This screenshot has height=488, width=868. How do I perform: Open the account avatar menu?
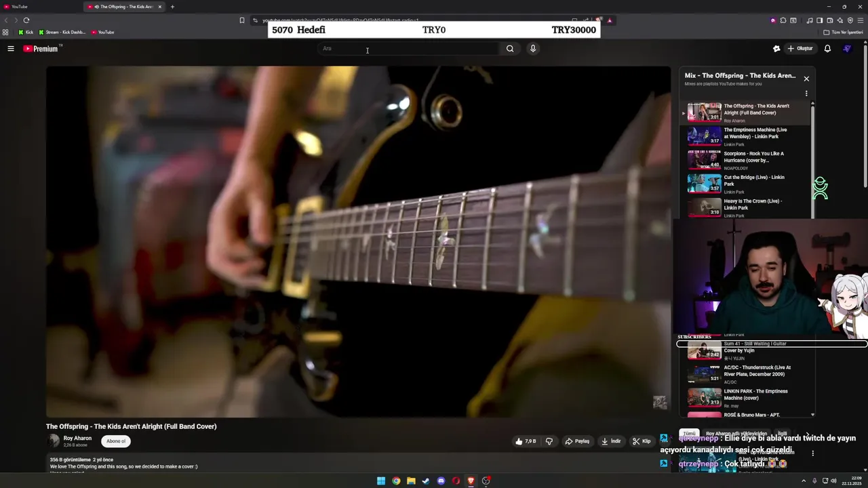click(x=847, y=48)
